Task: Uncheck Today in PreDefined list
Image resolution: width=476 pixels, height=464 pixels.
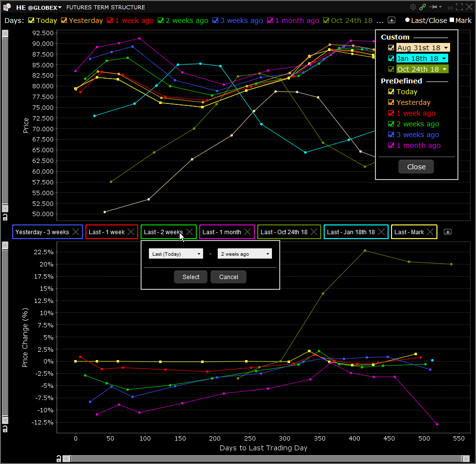Action: [391, 92]
